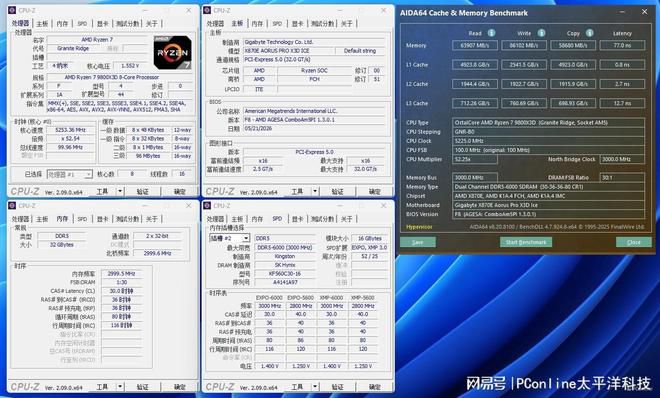Close the CPU-Z memory timings window
This screenshot has width=660, height=398.
pos(189,206)
